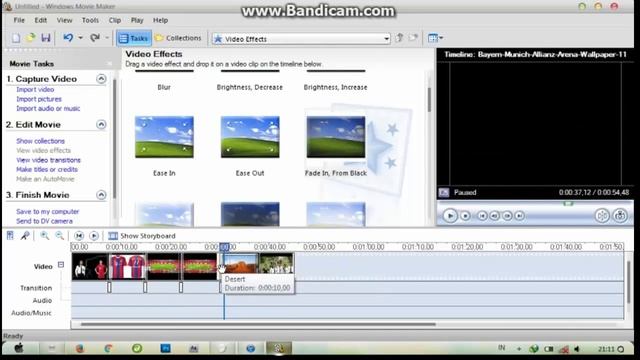This screenshot has height=360, width=640.
Task: Click the Show collections link
Action: [40, 141]
